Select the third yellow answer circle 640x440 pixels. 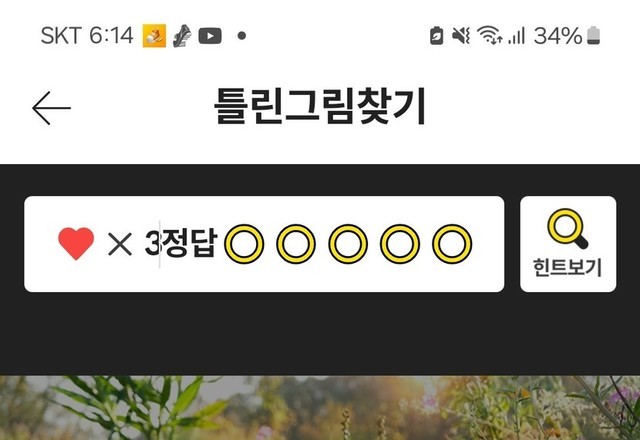[x=348, y=244]
